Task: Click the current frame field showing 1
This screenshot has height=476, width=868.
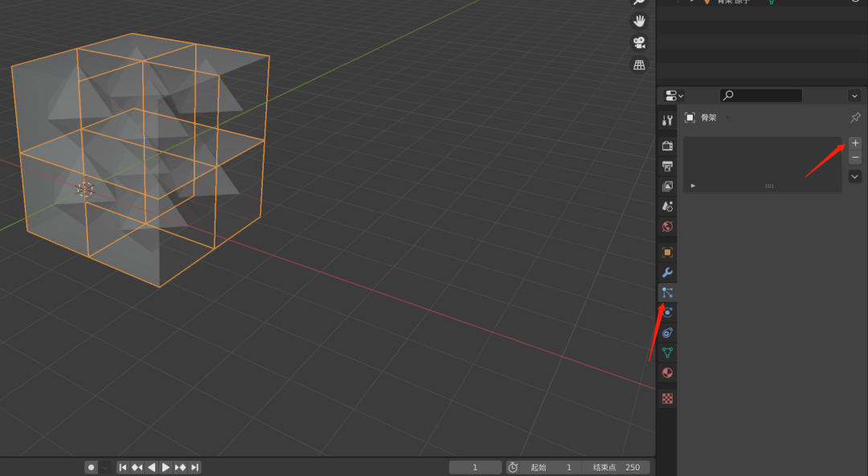Action: pyautogui.click(x=475, y=467)
